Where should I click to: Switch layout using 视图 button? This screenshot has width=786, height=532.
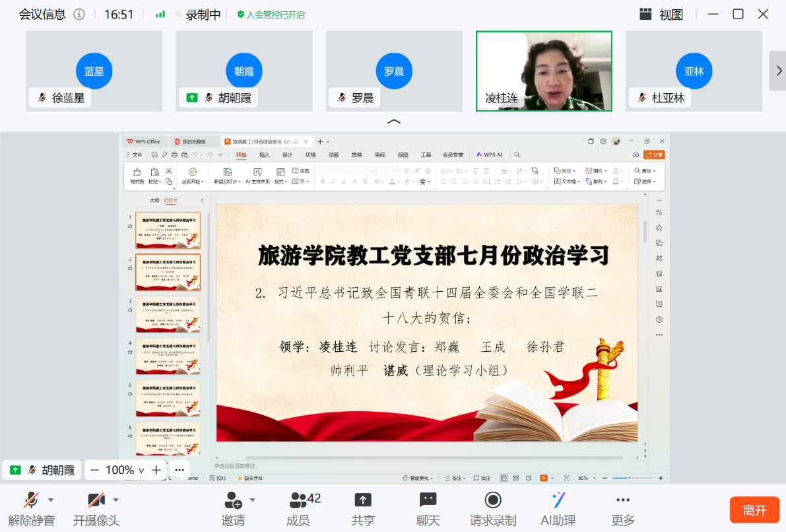pyautogui.click(x=661, y=15)
